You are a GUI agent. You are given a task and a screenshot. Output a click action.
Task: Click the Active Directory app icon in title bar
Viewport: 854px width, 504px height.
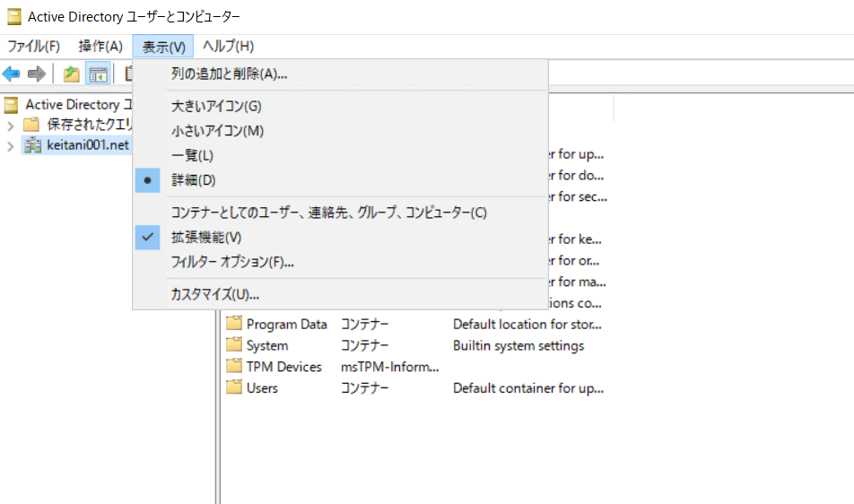pos(14,17)
